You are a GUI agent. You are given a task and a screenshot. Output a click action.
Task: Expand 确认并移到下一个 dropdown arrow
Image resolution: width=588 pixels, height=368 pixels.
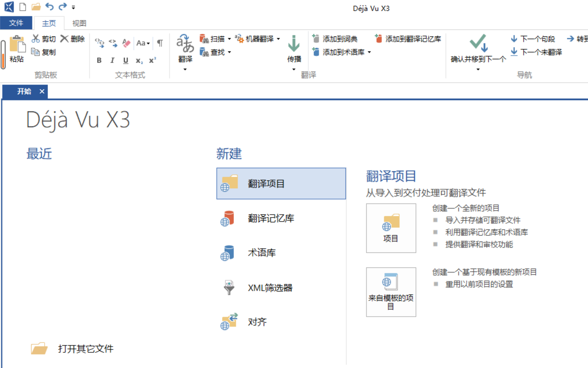(x=478, y=70)
